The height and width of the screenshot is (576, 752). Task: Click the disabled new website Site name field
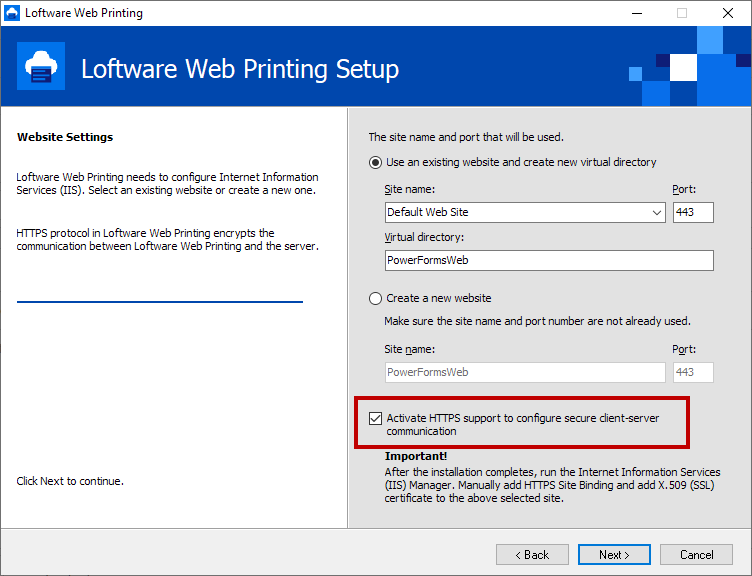pyautogui.click(x=525, y=372)
